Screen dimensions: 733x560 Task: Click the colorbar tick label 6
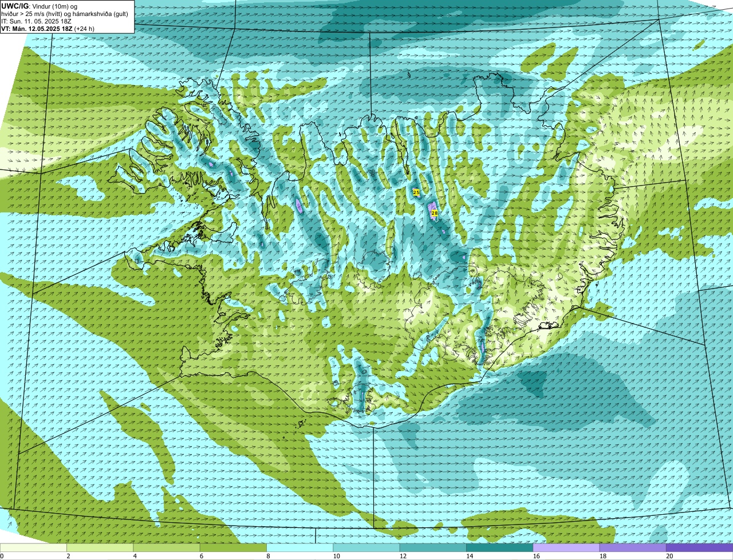(202, 556)
